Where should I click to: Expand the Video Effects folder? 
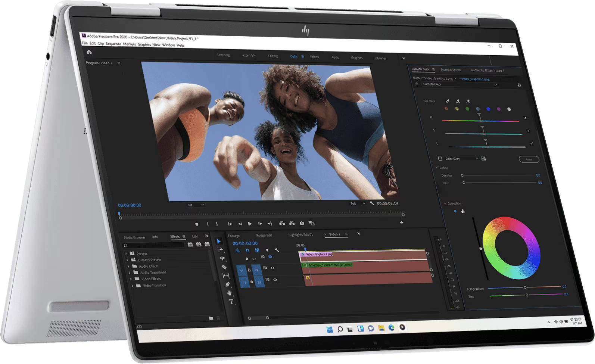(131, 279)
